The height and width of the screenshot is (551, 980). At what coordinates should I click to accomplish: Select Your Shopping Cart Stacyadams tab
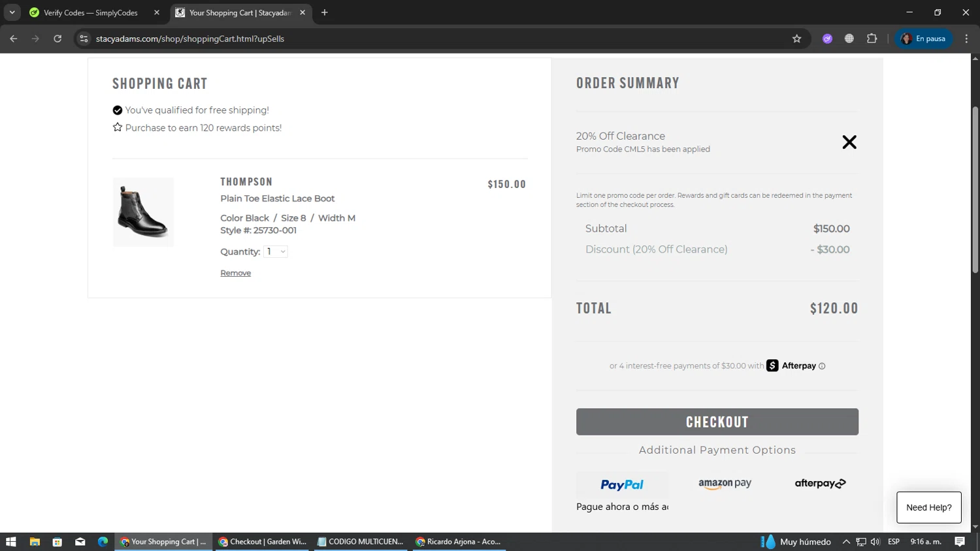(240, 12)
